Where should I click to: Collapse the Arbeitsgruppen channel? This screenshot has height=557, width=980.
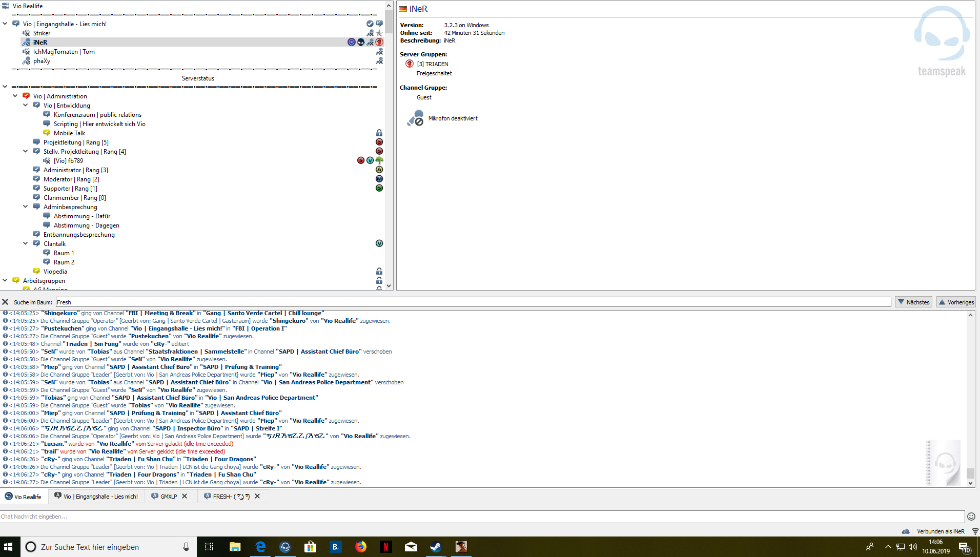coord(5,280)
